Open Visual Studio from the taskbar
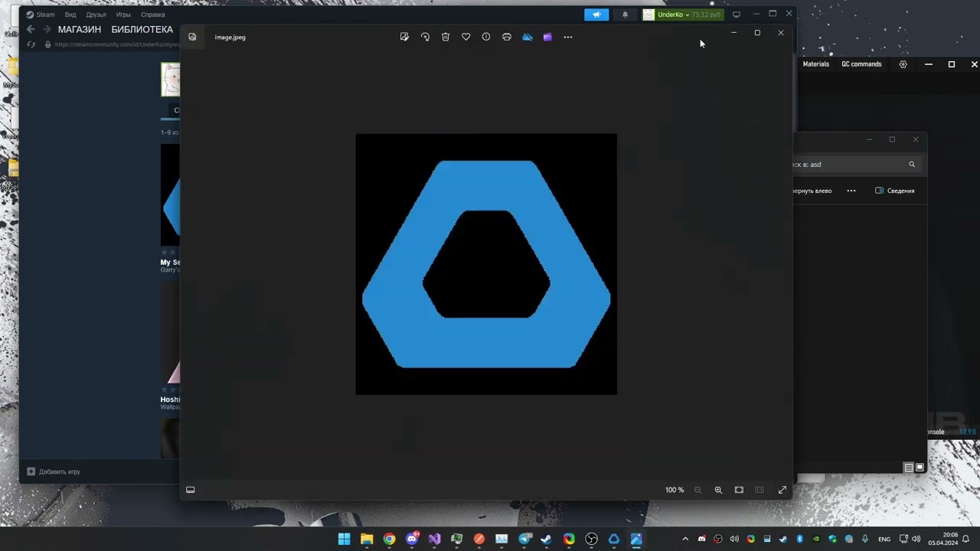Image resolution: width=980 pixels, height=551 pixels. [x=434, y=539]
